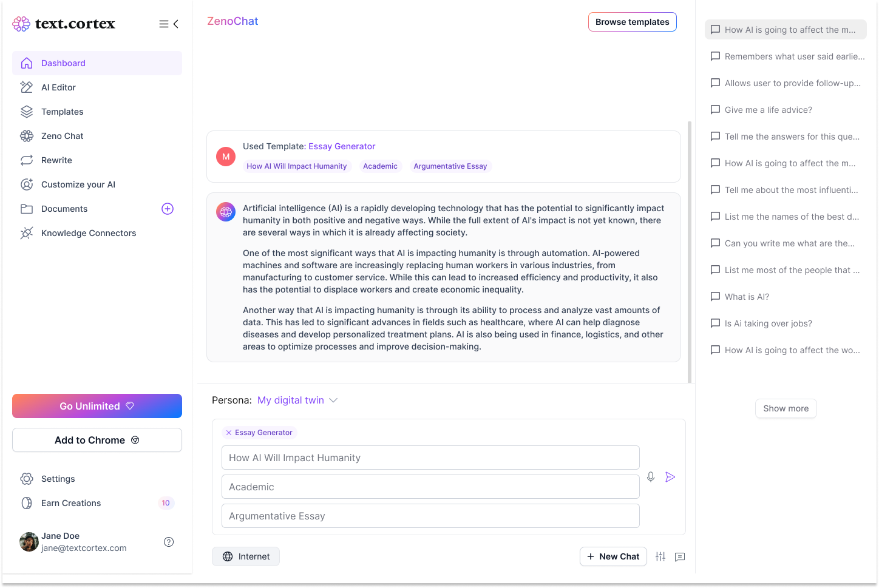The width and height of the screenshot is (879, 588).
Task: Toggle the Internet search option
Action: tap(246, 556)
